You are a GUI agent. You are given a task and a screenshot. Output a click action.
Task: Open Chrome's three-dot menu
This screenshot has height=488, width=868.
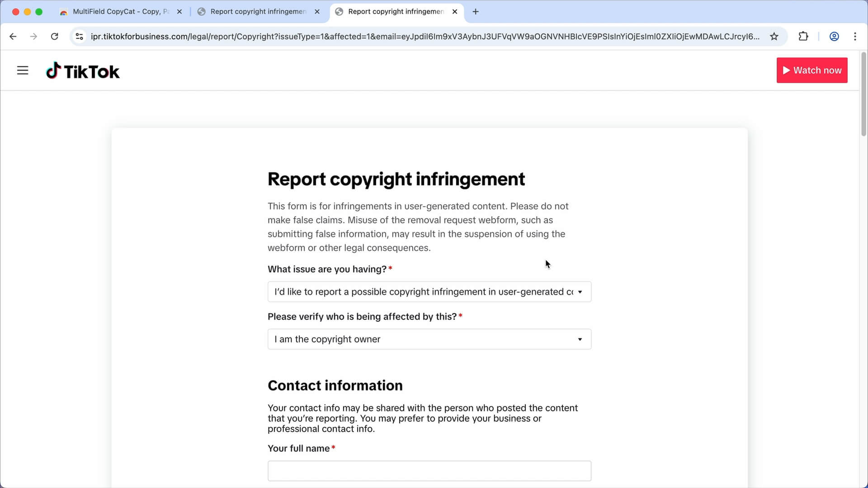tap(855, 37)
